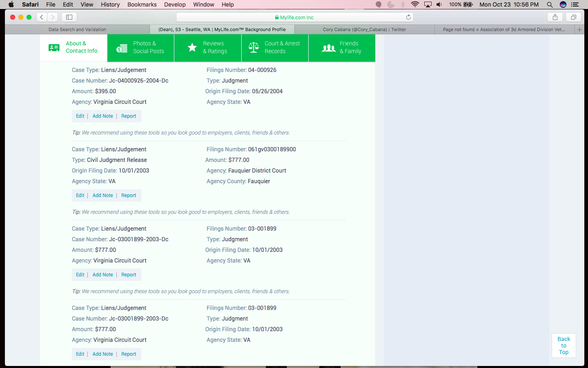
Task: Open Spotlight search in menu bar
Action: [550, 4]
